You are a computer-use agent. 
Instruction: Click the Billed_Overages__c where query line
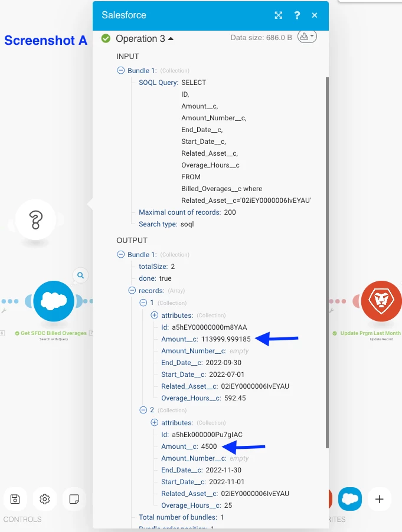click(221, 189)
